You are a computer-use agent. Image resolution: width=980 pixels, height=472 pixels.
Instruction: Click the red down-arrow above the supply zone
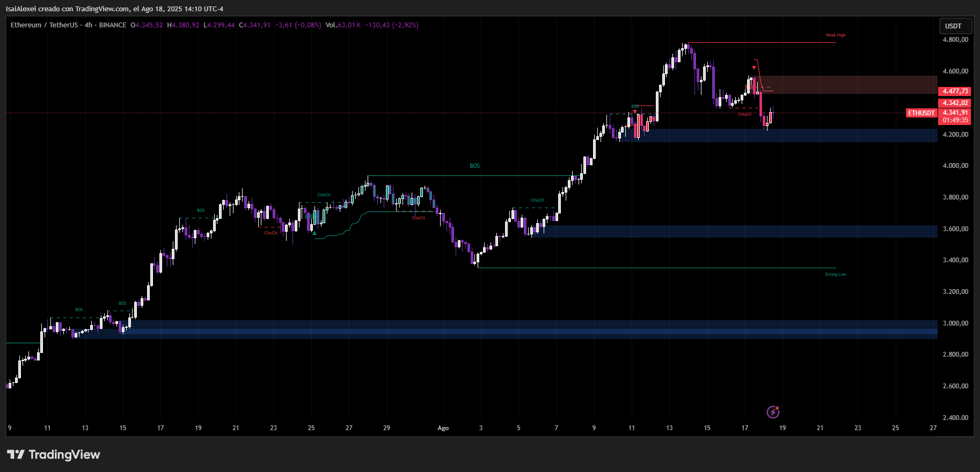point(754,68)
